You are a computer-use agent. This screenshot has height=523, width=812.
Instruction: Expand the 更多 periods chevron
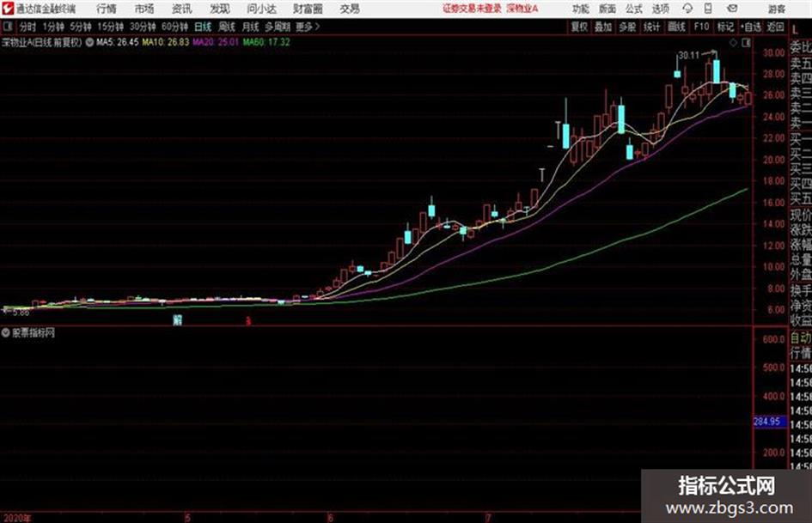point(308,27)
